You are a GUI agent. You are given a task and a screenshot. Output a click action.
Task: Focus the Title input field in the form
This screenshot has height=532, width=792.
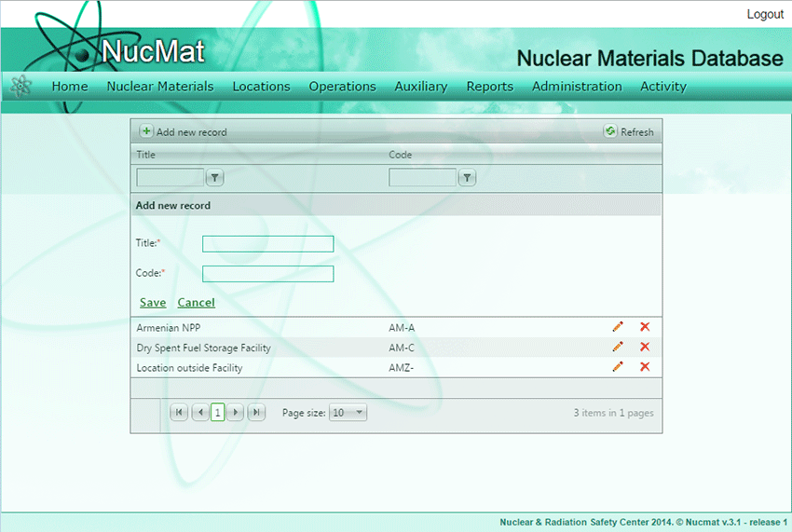(x=267, y=244)
